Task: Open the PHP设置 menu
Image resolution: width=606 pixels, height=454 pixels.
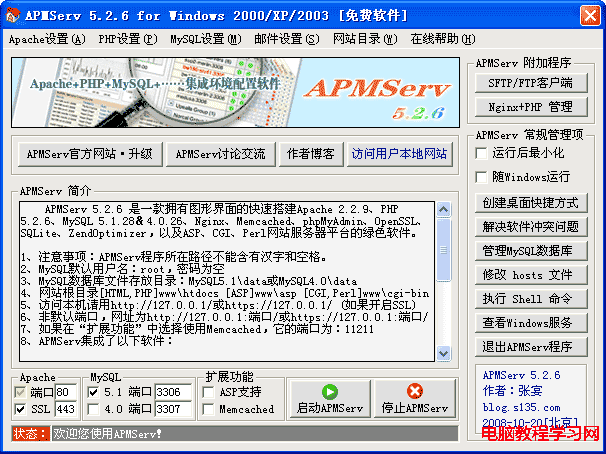Action: [x=128, y=39]
